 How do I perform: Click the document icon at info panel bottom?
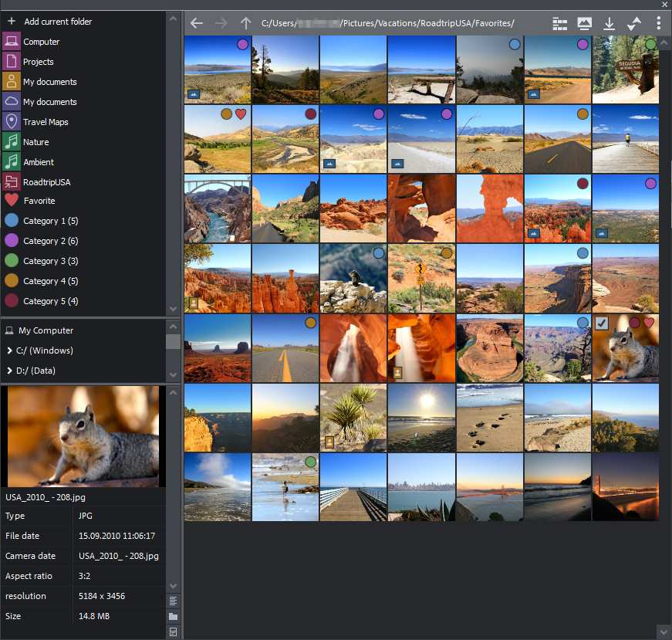coord(173,632)
